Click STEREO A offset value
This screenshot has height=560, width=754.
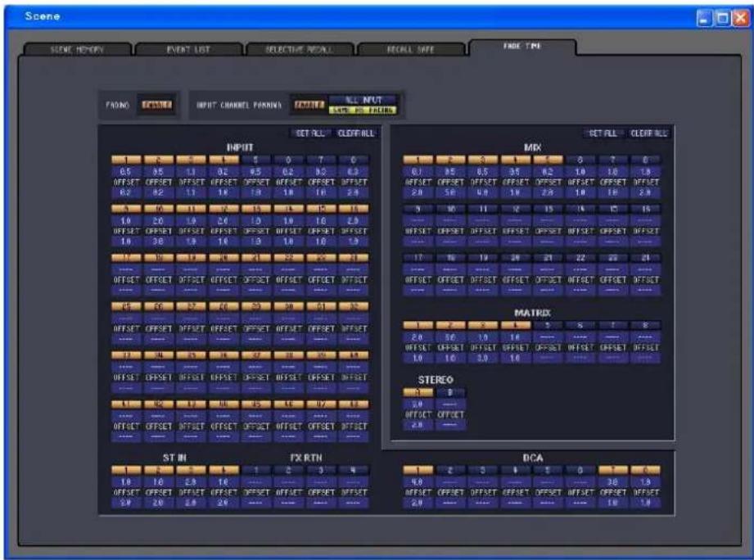(418, 425)
